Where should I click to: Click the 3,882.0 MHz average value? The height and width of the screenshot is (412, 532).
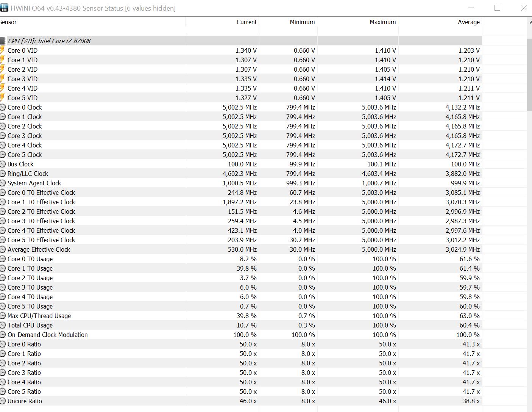(x=463, y=174)
